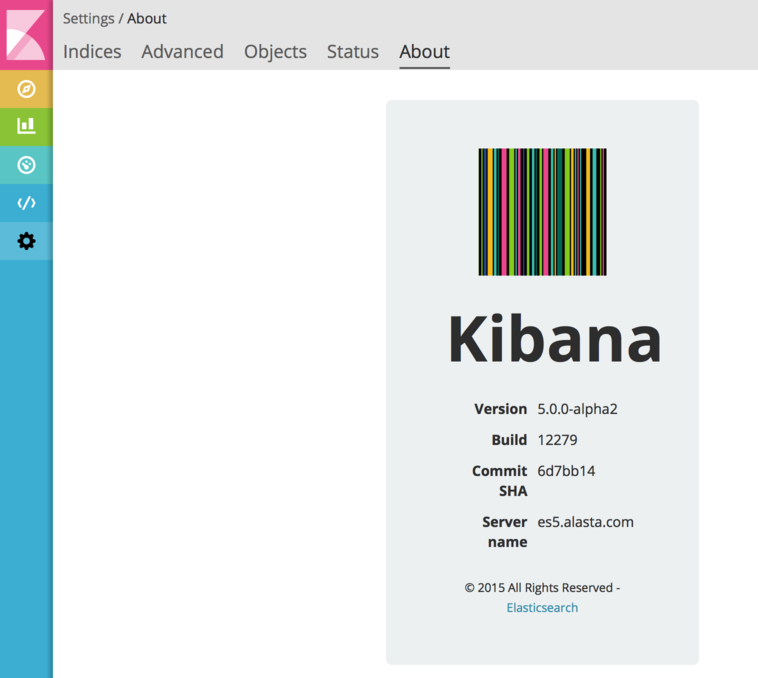Image resolution: width=758 pixels, height=678 pixels.
Task: Switch to the Status tab
Action: coord(352,52)
